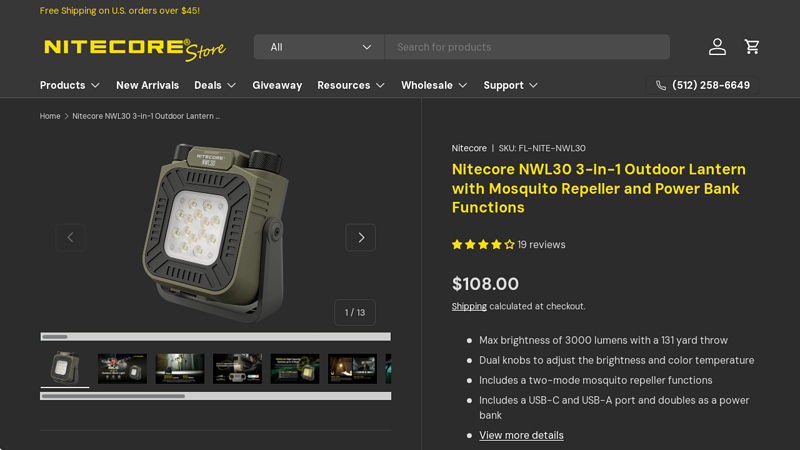Expand the Deals menu
800x450 pixels.
point(215,85)
